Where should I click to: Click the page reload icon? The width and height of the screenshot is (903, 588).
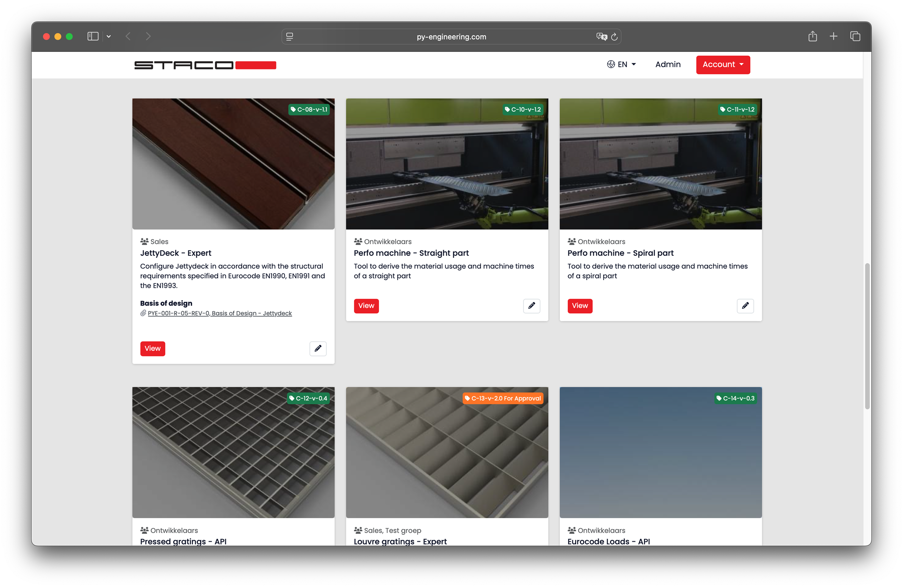click(614, 37)
